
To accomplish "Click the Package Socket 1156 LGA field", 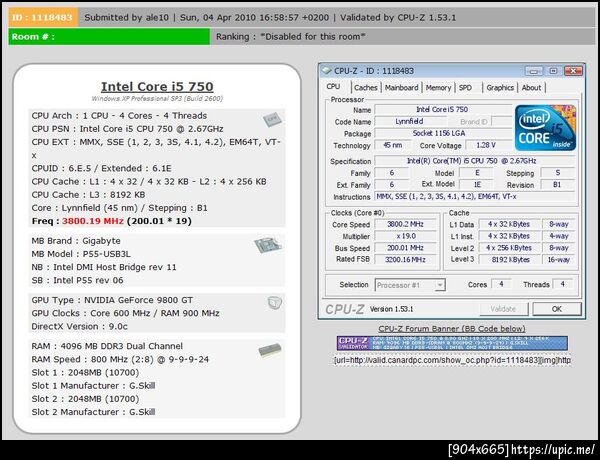I will click(442, 133).
